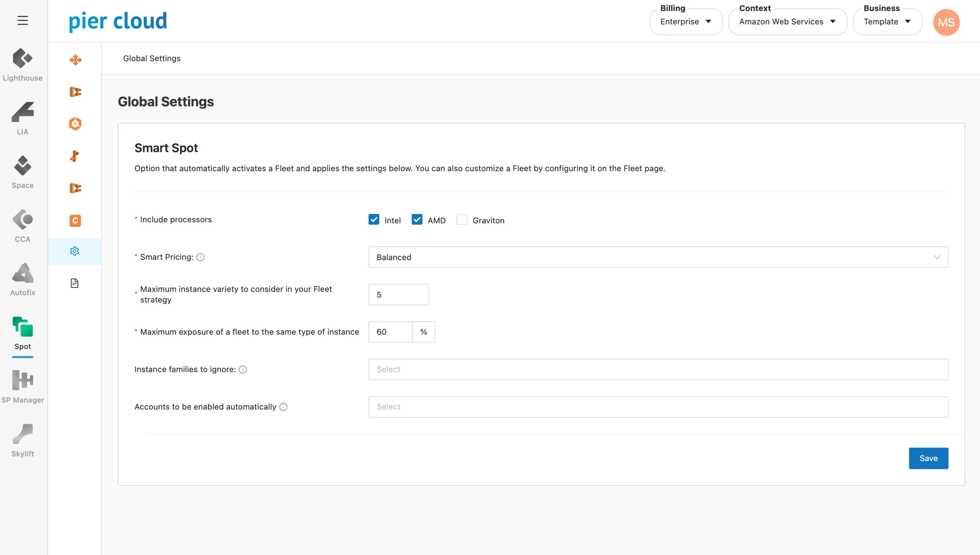Image resolution: width=980 pixels, height=555 pixels.
Task: Select the CCA sidebar icon
Action: coord(23,225)
